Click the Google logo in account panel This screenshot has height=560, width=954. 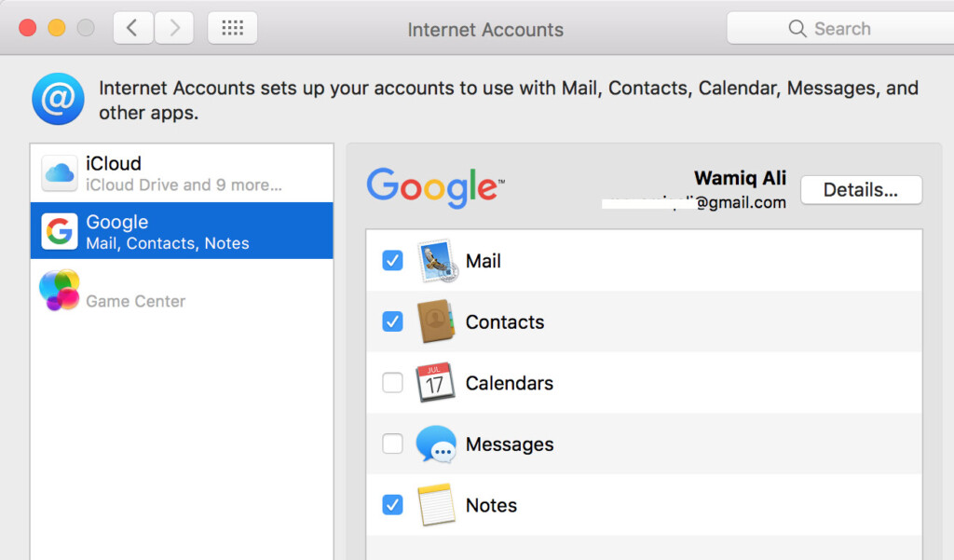click(x=436, y=187)
